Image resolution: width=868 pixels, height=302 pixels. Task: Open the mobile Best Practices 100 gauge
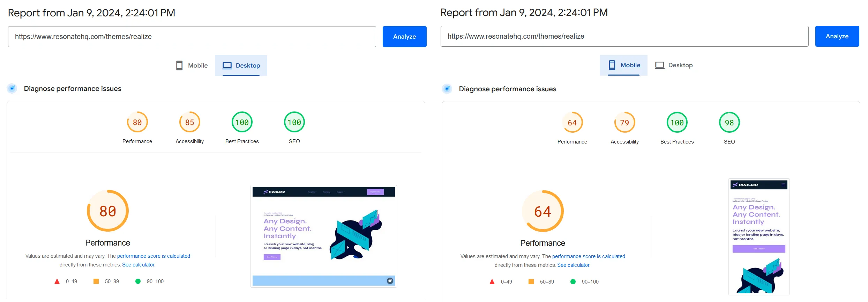(x=677, y=123)
